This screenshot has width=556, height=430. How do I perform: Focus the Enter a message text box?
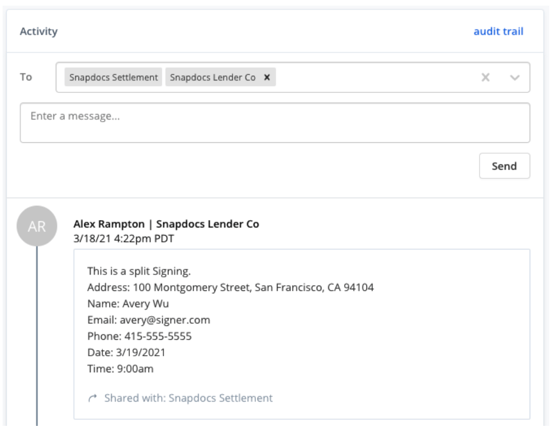coord(275,123)
